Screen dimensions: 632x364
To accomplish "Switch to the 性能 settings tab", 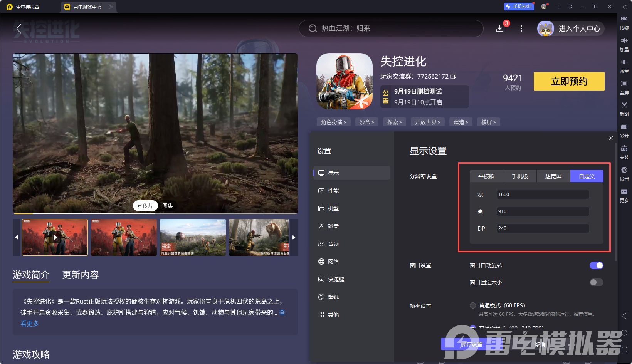I will coord(333,191).
